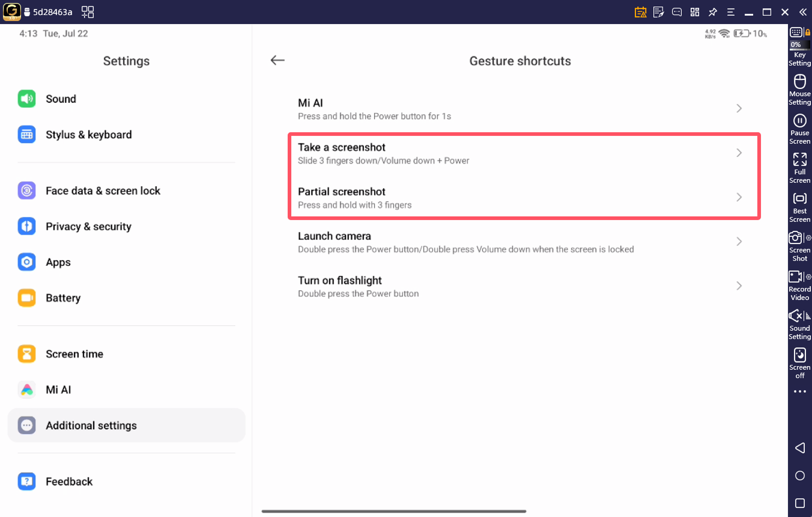Expand the Launch camera chevron

[x=739, y=242]
